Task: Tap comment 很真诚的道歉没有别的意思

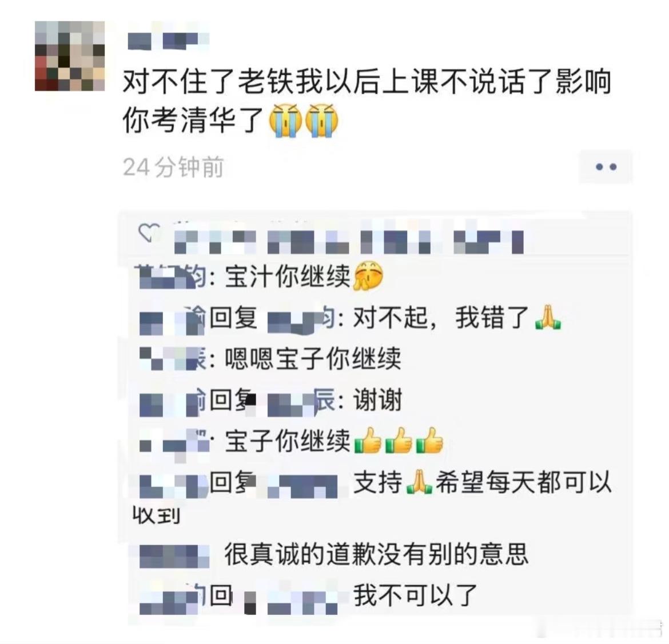Action: point(376,554)
